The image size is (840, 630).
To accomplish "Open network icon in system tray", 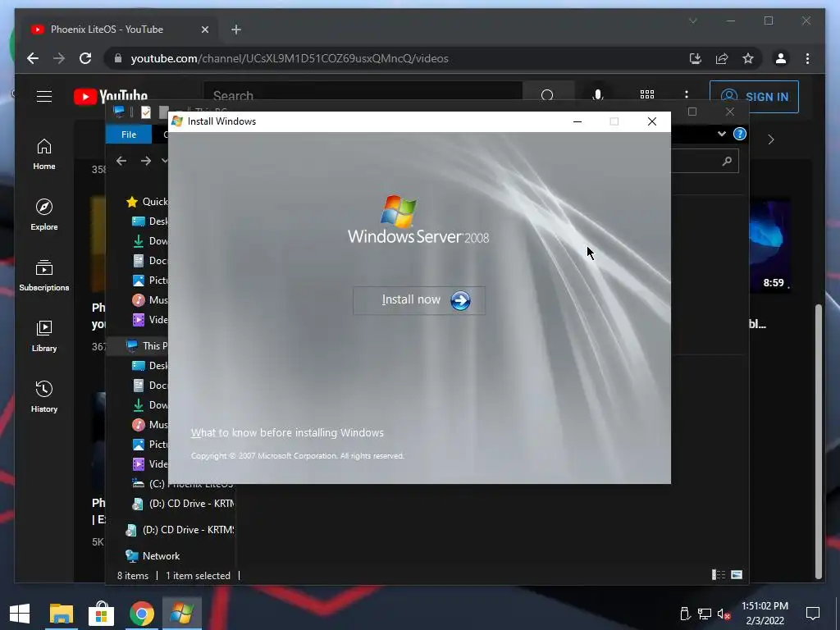I will [705, 614].
